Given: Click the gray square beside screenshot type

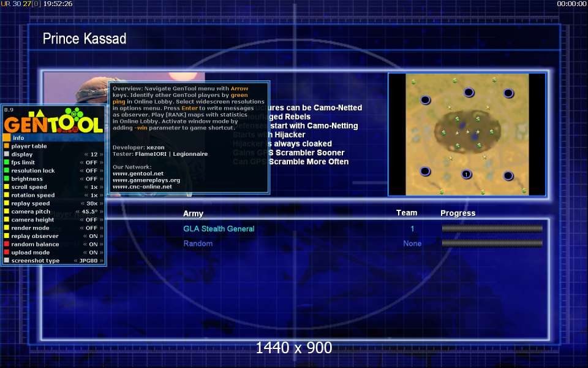Looking at the screenshot, I should [6, 260].
